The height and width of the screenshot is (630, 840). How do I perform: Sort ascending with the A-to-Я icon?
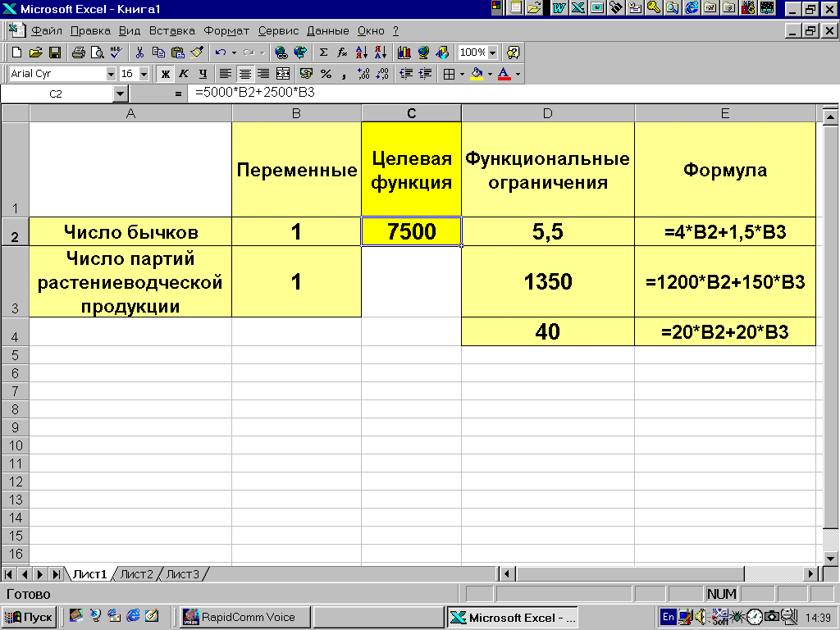point(362,52)
